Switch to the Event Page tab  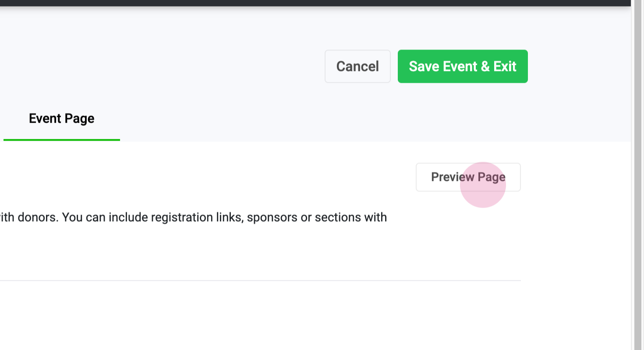pyautogui.click(x=61, y=119)
